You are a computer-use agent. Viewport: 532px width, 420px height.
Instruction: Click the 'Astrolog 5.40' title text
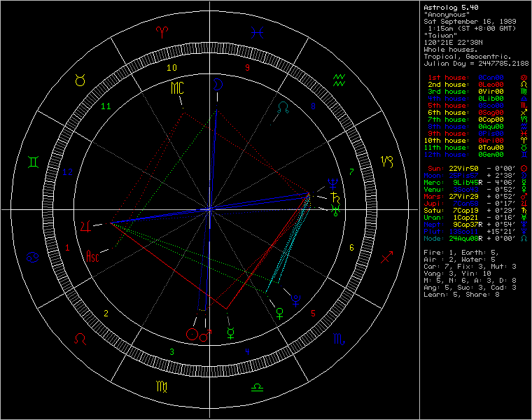(x=451, y=8)
